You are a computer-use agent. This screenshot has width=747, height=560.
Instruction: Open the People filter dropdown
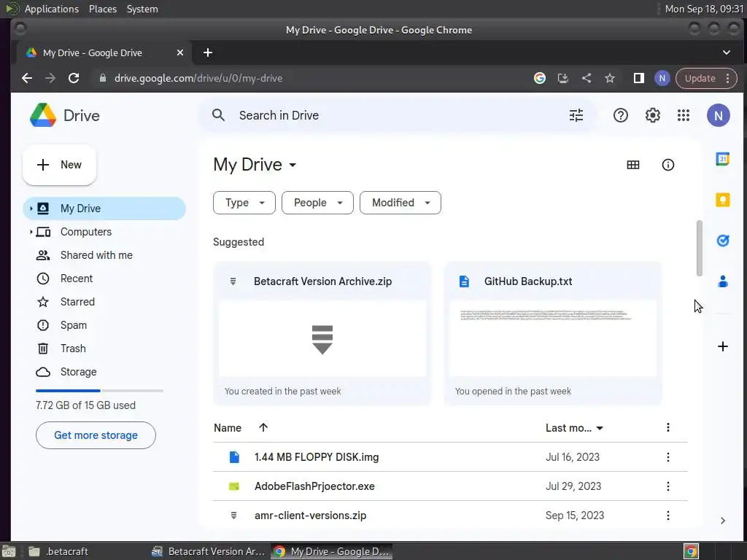pyautogui.click(x=317, y=203)
